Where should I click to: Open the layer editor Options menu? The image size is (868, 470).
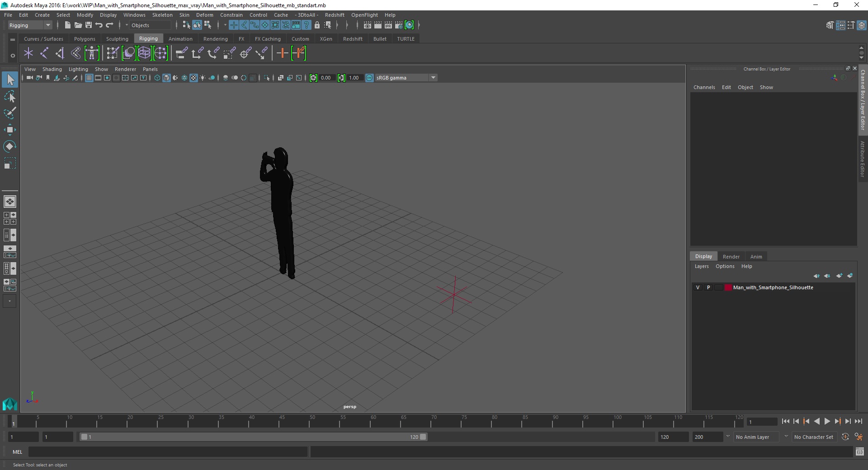click(725, 266)
